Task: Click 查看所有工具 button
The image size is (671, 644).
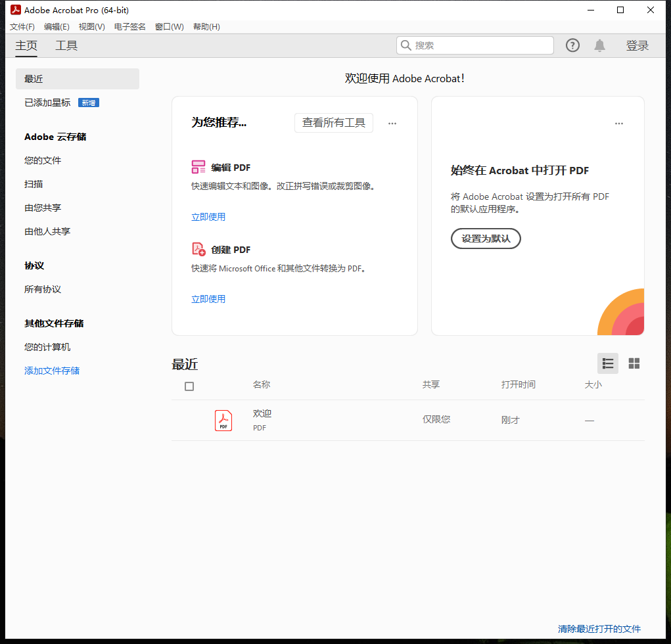Action: [333, 123]
